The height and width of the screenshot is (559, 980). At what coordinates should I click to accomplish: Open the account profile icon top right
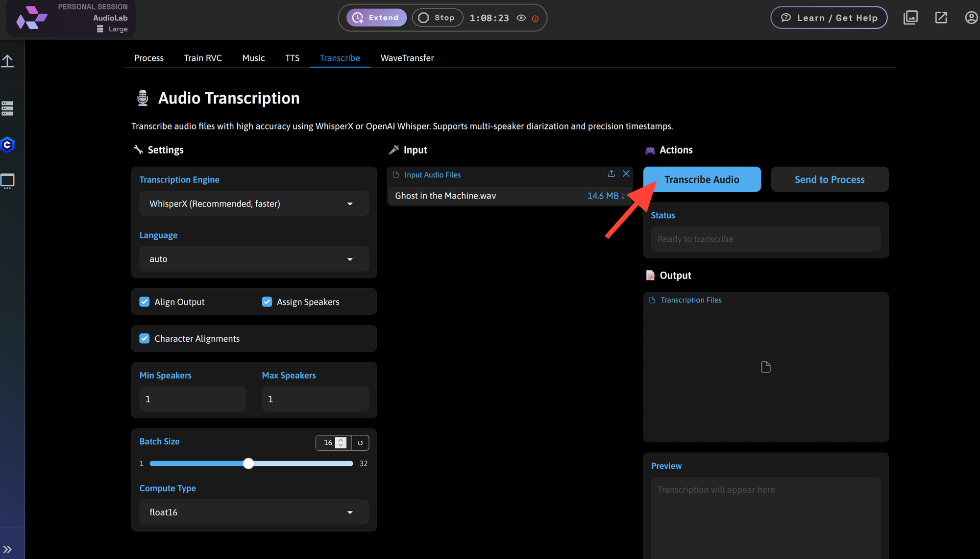click(972, 17)
